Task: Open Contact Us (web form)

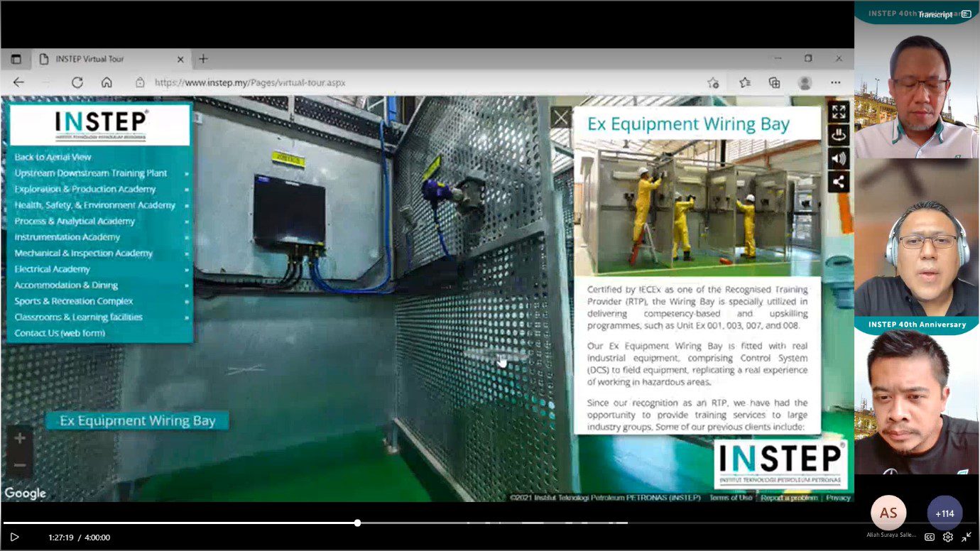Action: tap(60, 333)
